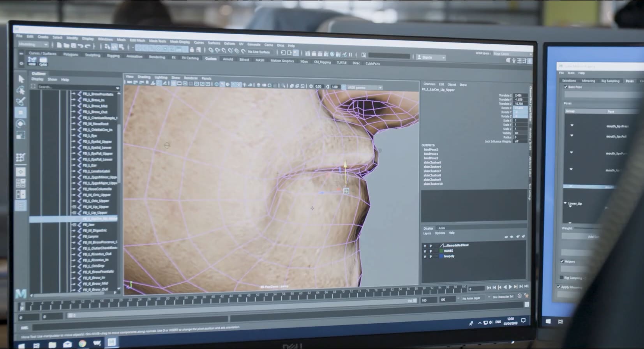This screenshot has height=349, width=644.
Task: Toggle V visibility for RemodelledHead layer
Action: pyautogui.click(x=425, y=246)
